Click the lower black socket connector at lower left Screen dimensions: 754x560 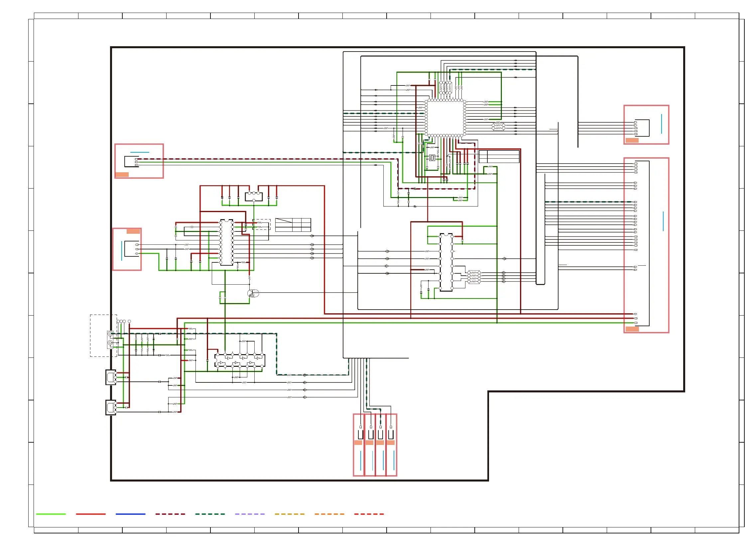point(111,407)
